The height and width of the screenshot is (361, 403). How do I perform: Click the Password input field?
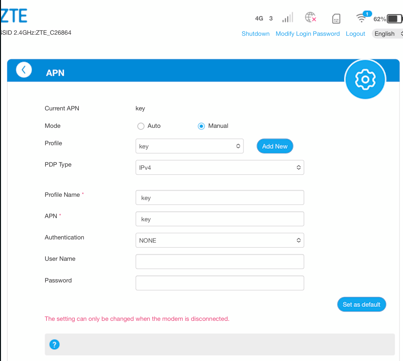(x=220, y=283)
